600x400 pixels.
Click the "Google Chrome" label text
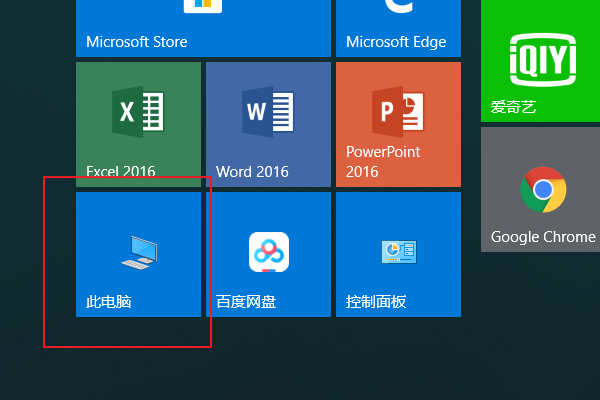pos(543,237)
